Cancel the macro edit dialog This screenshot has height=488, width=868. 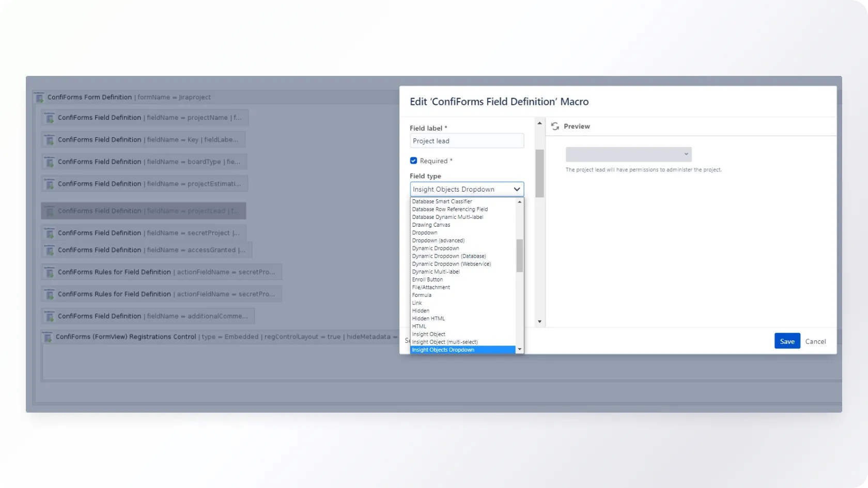(815, 341)
